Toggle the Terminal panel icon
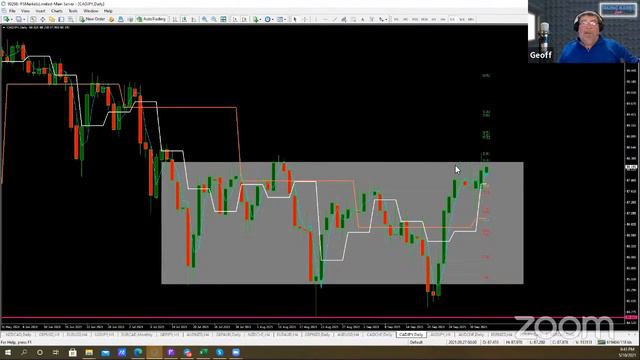 [61, 19]
